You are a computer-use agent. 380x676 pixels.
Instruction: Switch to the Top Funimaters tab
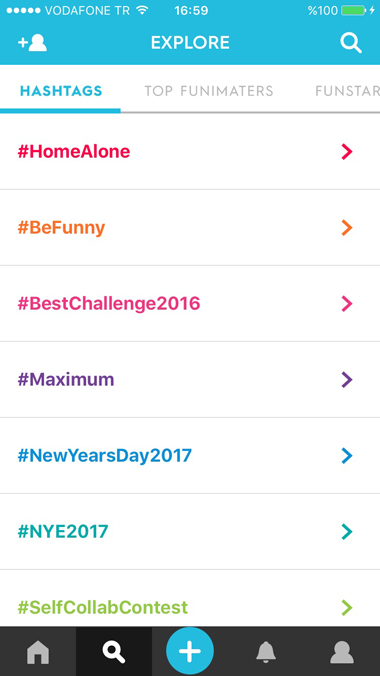(x=209, y=91)
